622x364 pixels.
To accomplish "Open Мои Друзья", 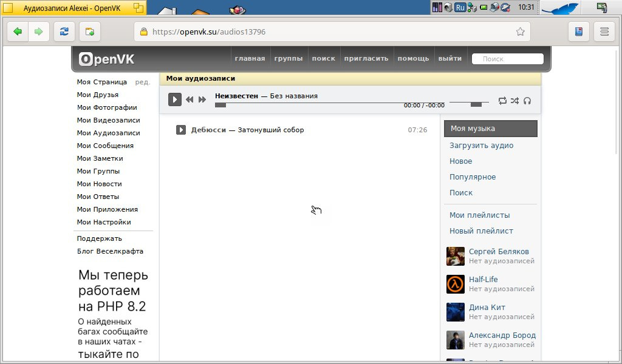I will [x=98, y=95].
